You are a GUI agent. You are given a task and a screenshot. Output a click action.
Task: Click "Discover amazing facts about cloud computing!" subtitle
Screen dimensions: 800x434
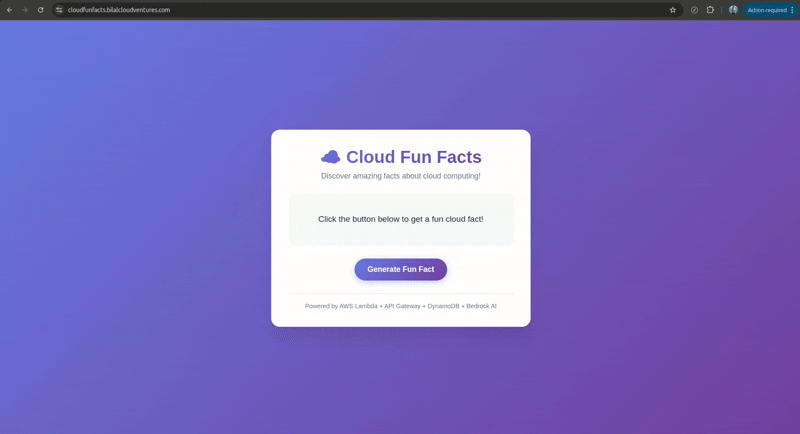401,176
